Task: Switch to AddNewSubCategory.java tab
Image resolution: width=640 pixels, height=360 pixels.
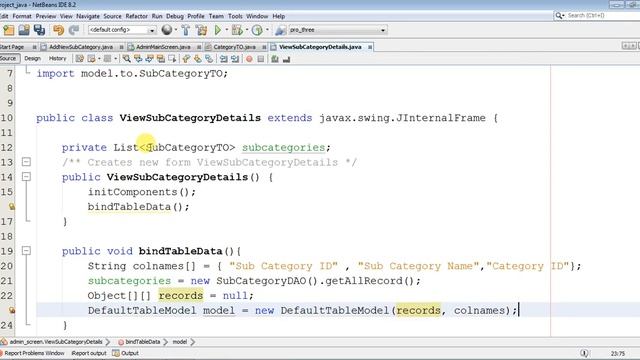Action: coord(81,47)
